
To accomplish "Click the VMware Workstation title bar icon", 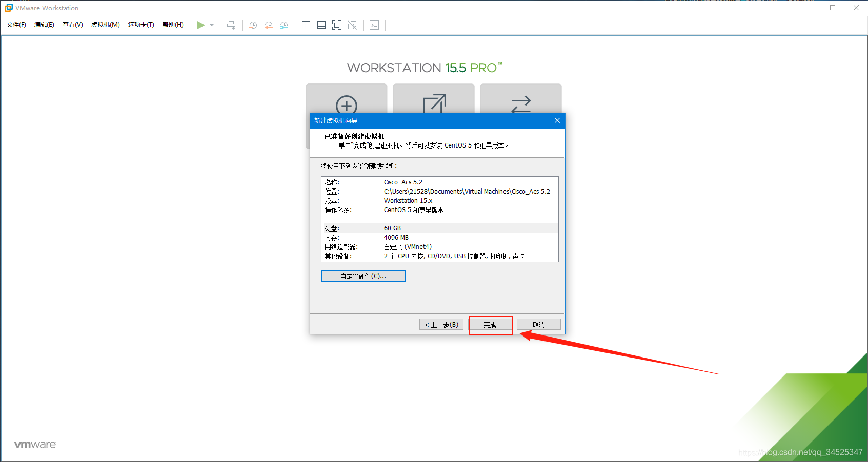I will click(8, 8).
